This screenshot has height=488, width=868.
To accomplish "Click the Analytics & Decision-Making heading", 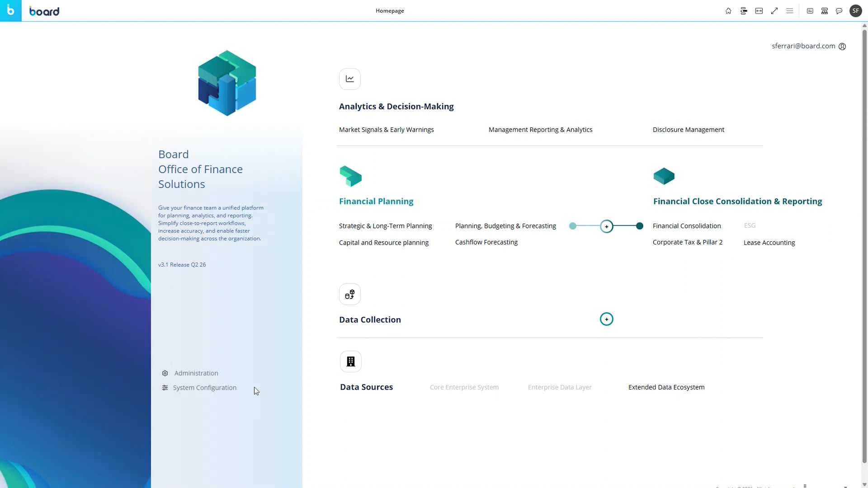I will [x=396, y=107].
